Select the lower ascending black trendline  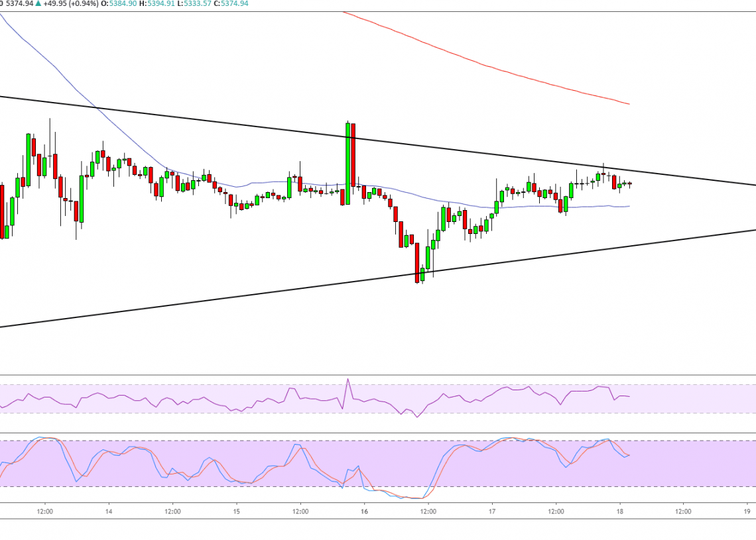[x=199, y=299]
